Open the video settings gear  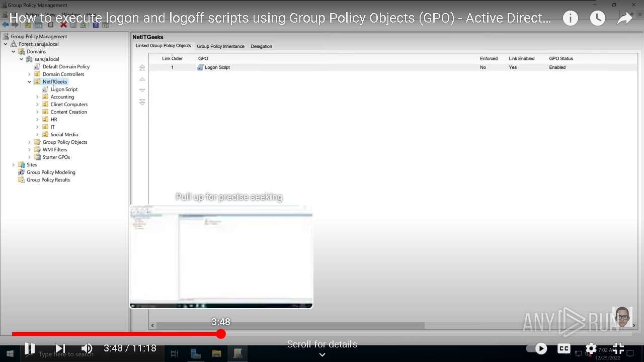click(591, 348)
